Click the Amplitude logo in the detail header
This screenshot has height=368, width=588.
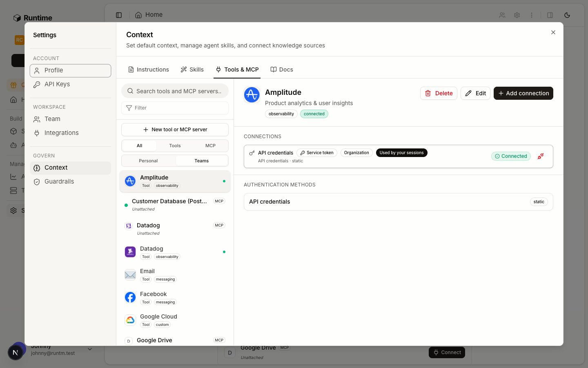(252, 95)
